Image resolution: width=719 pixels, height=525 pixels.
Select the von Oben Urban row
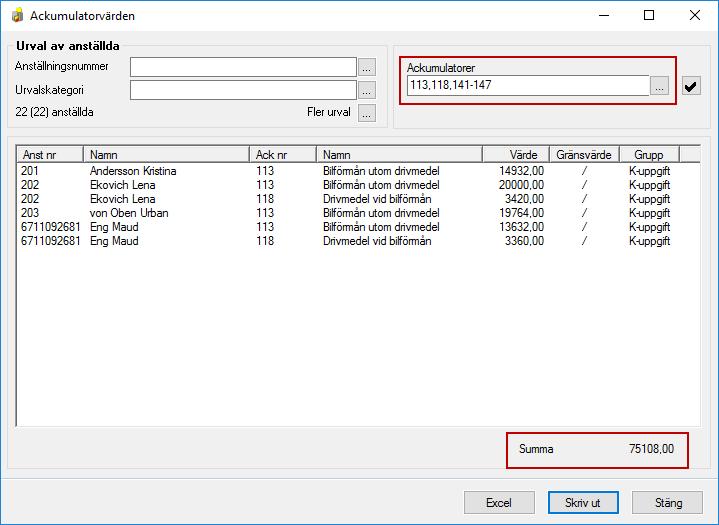tap(358, 213)
